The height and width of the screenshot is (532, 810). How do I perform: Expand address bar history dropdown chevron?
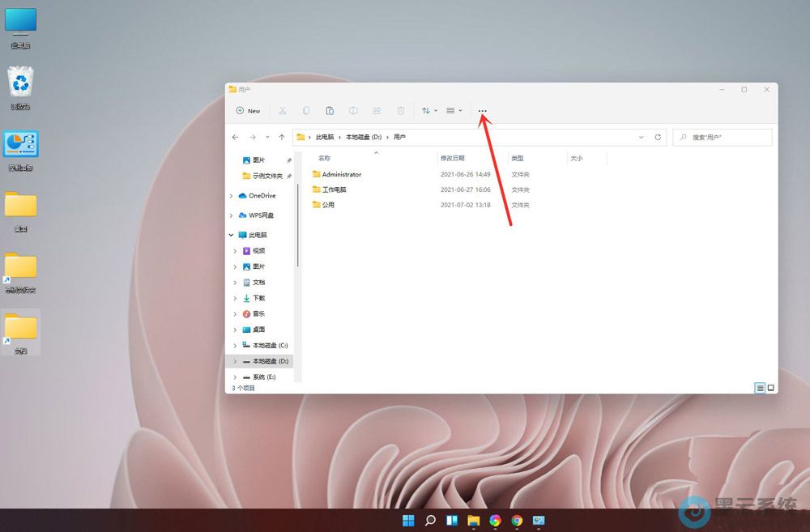pyautogui.click(x=642, y=138)
